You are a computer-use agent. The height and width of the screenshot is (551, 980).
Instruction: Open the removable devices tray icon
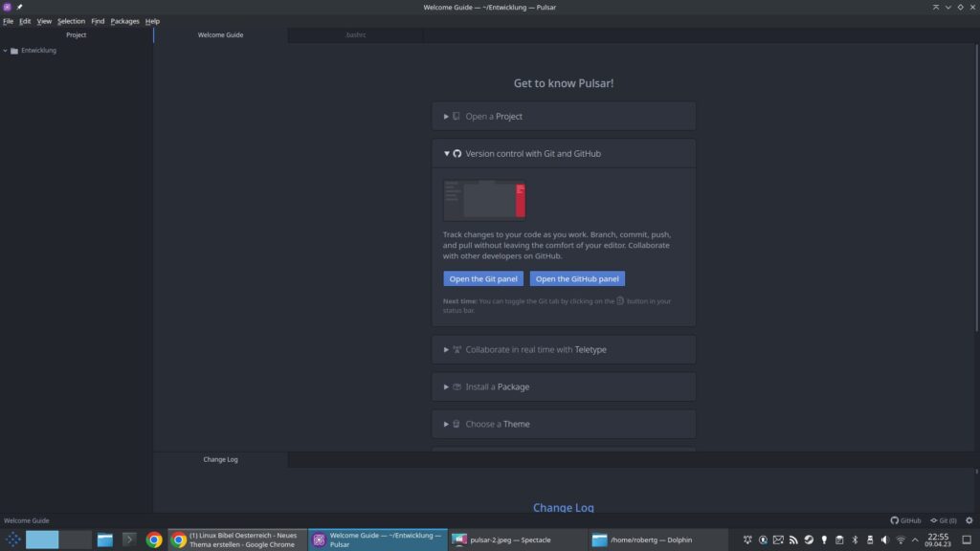click(x=870, y=540)
